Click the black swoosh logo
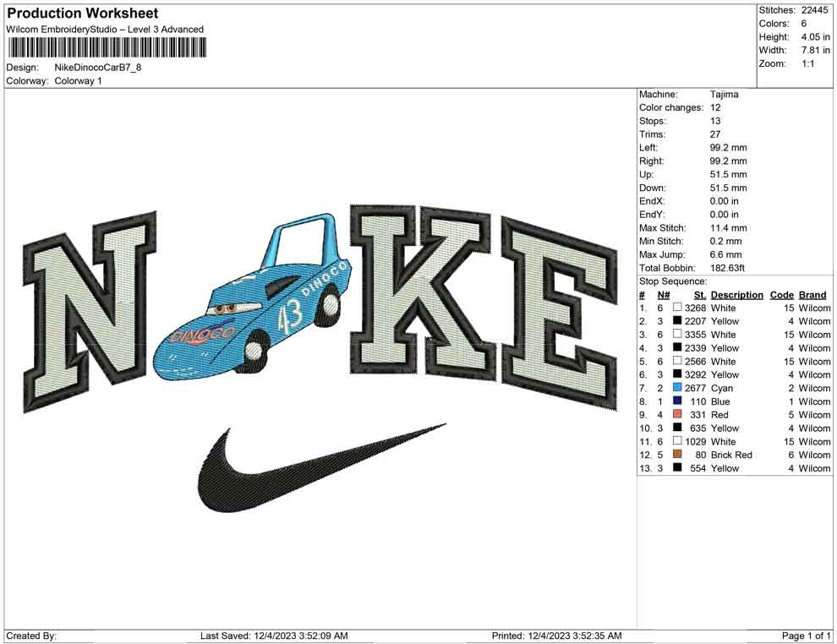Viewport: 837px width, 644px height. [x=320, y=469]
